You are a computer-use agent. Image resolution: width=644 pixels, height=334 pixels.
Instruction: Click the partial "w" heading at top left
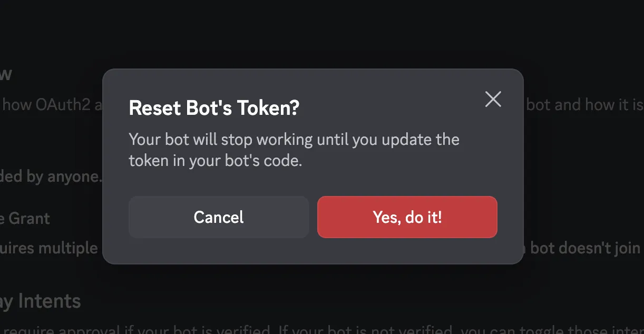6,74
